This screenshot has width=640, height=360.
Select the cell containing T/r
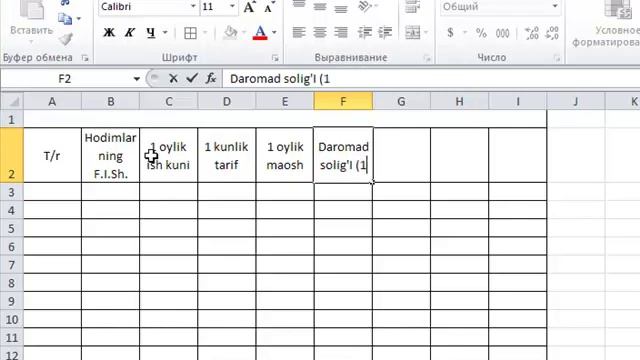click(52, 156)
